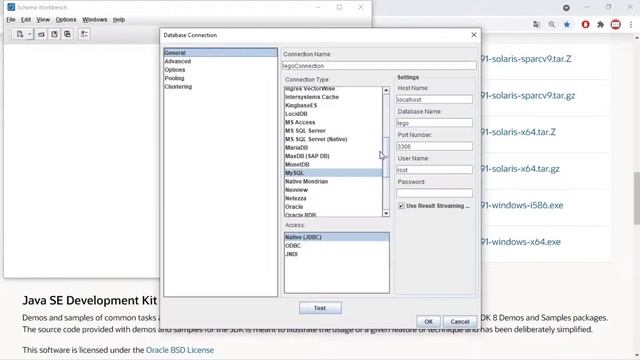Screen dimensions: 640x360
Task: Click the connection type list scroll down arrow
Action: click(386, 213)
